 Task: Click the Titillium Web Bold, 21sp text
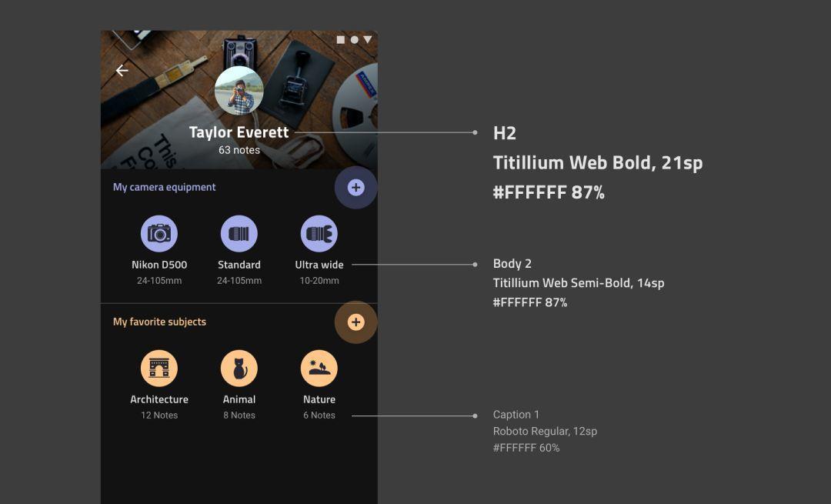tap(598, 162)
